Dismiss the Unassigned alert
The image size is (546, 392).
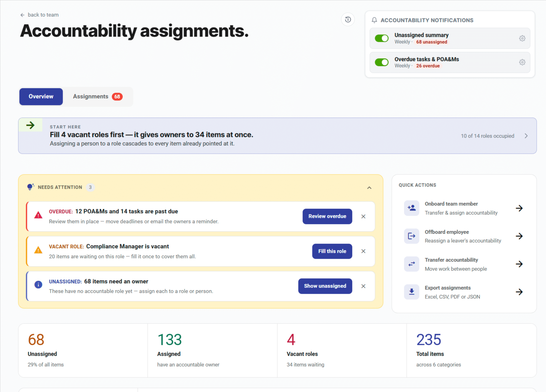tap(363, 286)
